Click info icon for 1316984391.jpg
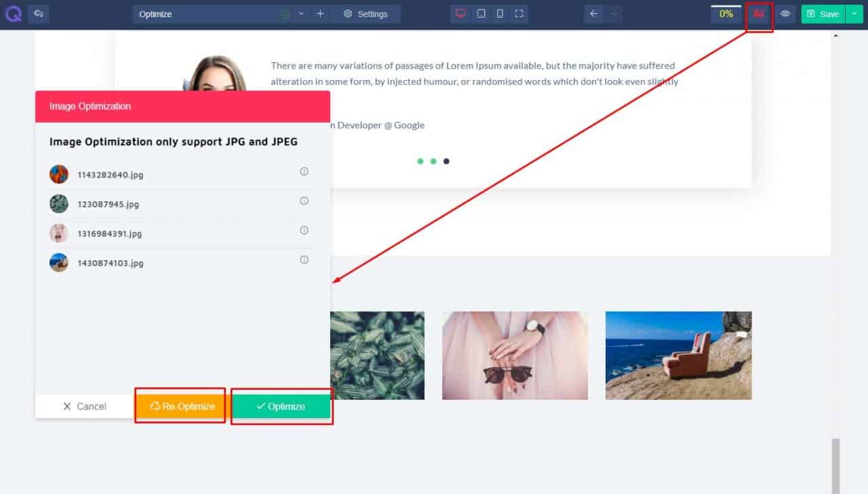 click(x=304, y=230)
